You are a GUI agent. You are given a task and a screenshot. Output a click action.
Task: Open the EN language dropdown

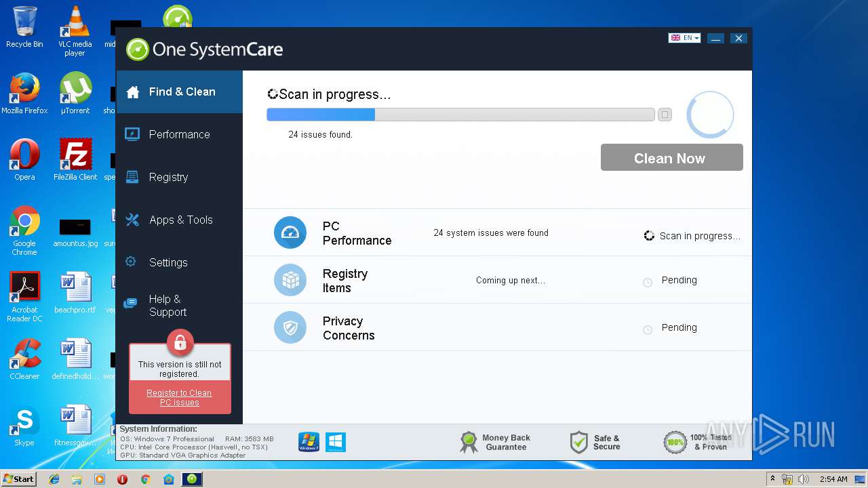tap(684, 38)
